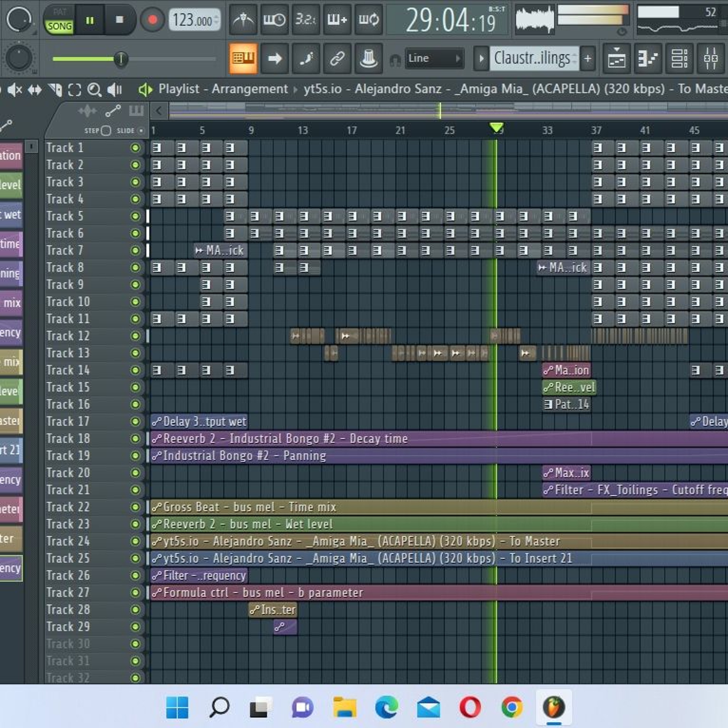
Task: Open the Line snap dropdown
Action: (x=434, y=58)
